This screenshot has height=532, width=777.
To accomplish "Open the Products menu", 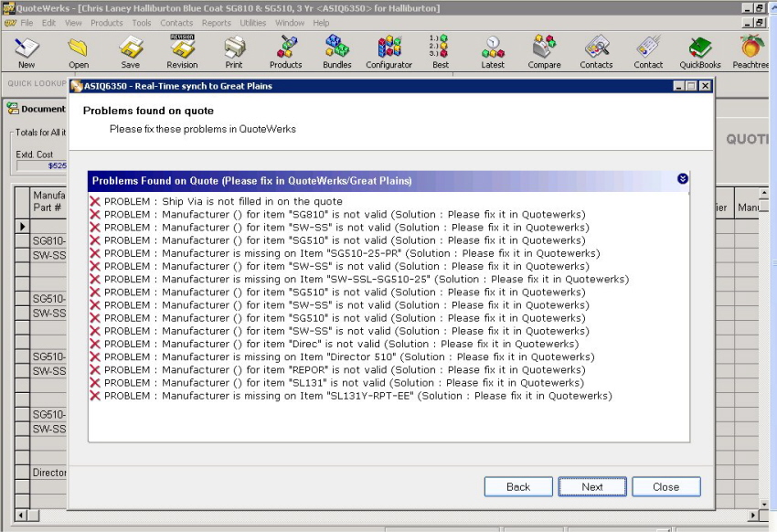I will pyautogui.click(x=107, y=23).
